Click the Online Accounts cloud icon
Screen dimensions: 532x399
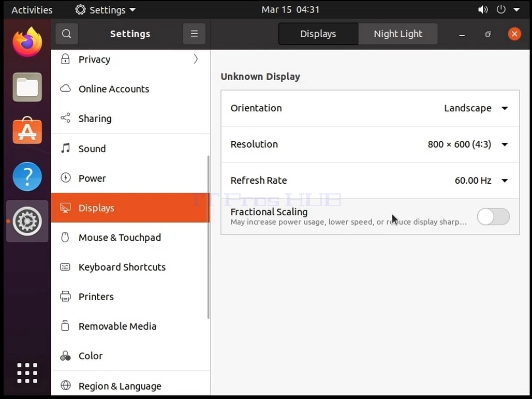66,88
